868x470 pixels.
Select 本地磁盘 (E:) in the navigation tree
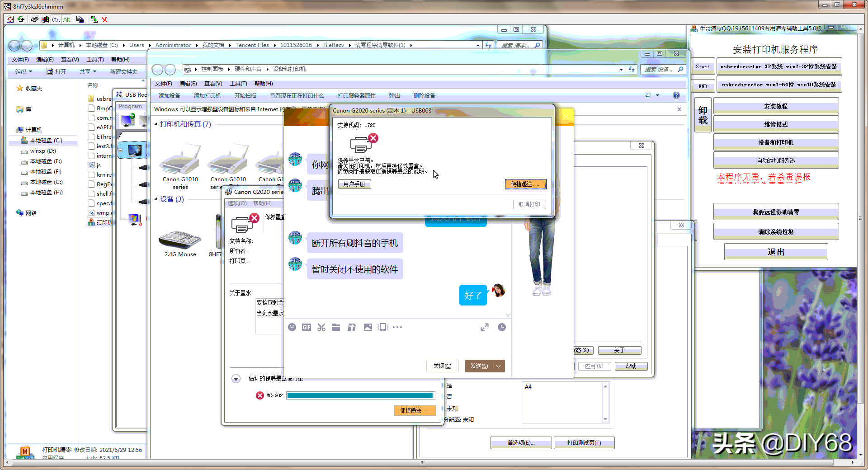pyautogui.click(x=46, y=161)
